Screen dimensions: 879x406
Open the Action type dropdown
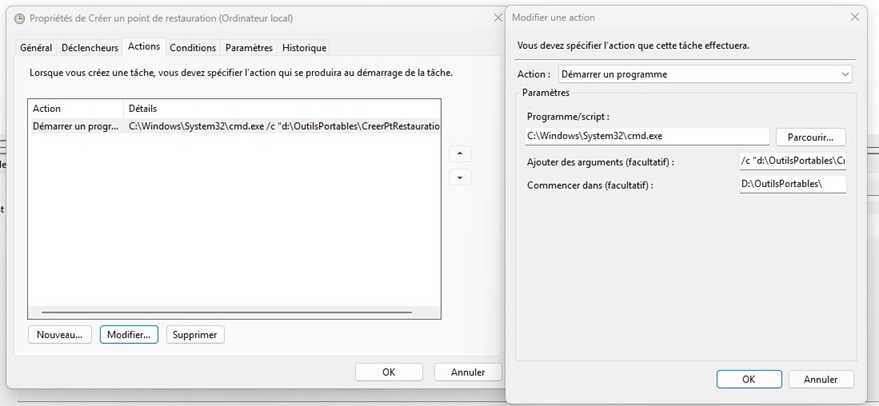tap(705, 74)
